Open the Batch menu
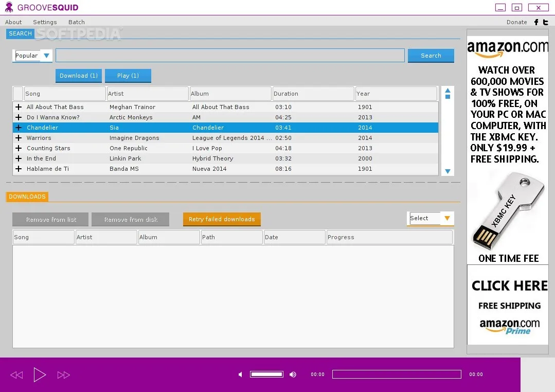 77,22
